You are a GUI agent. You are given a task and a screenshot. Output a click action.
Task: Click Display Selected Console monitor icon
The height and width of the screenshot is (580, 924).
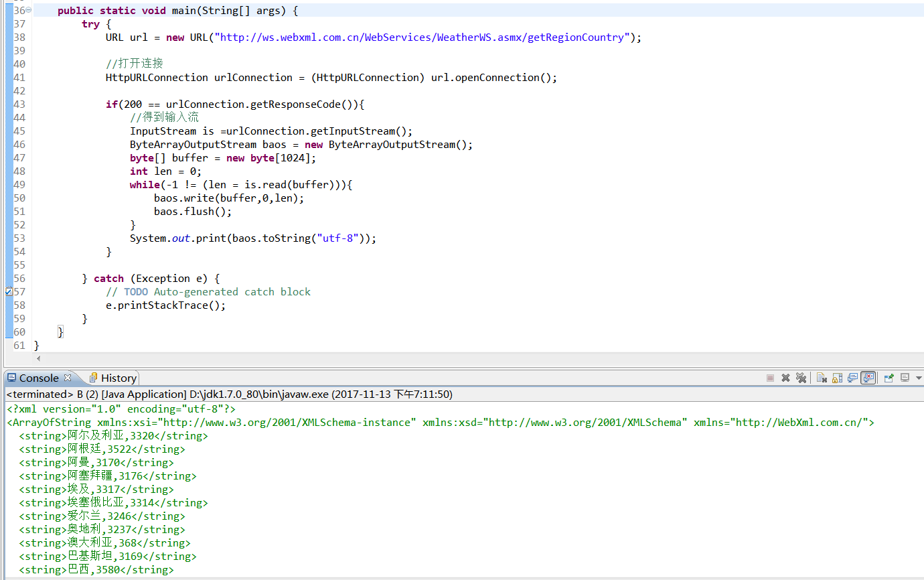(905, 378)
